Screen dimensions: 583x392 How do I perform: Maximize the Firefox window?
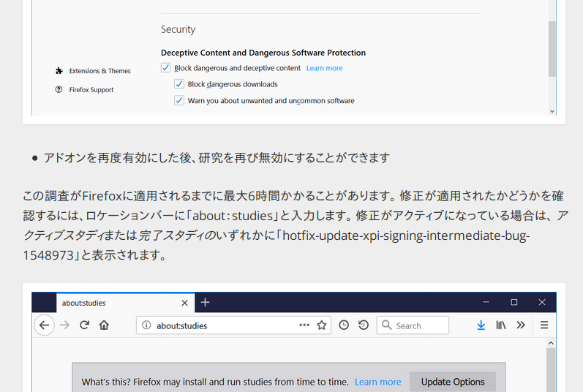pyautogui.click(x=514, y=302)
